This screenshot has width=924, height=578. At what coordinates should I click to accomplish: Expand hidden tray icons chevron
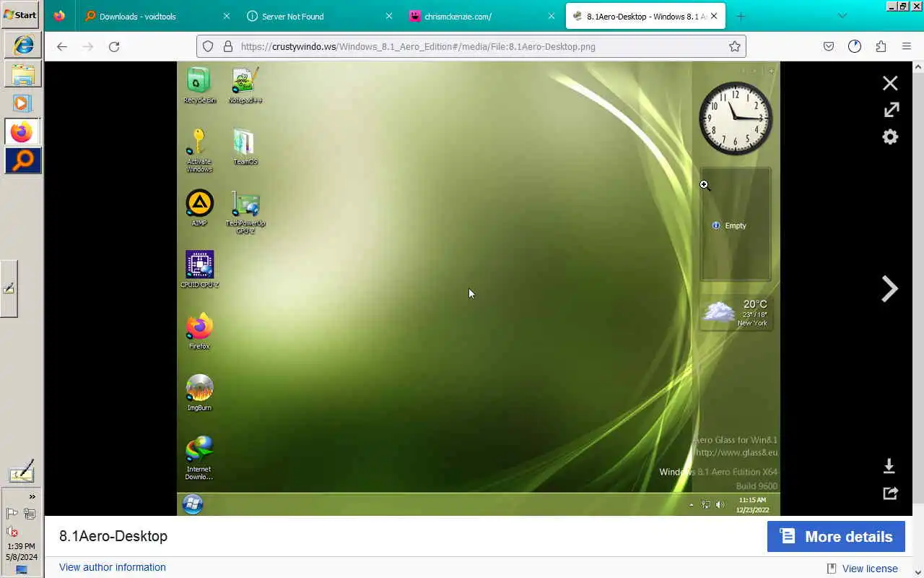[32, 496]
